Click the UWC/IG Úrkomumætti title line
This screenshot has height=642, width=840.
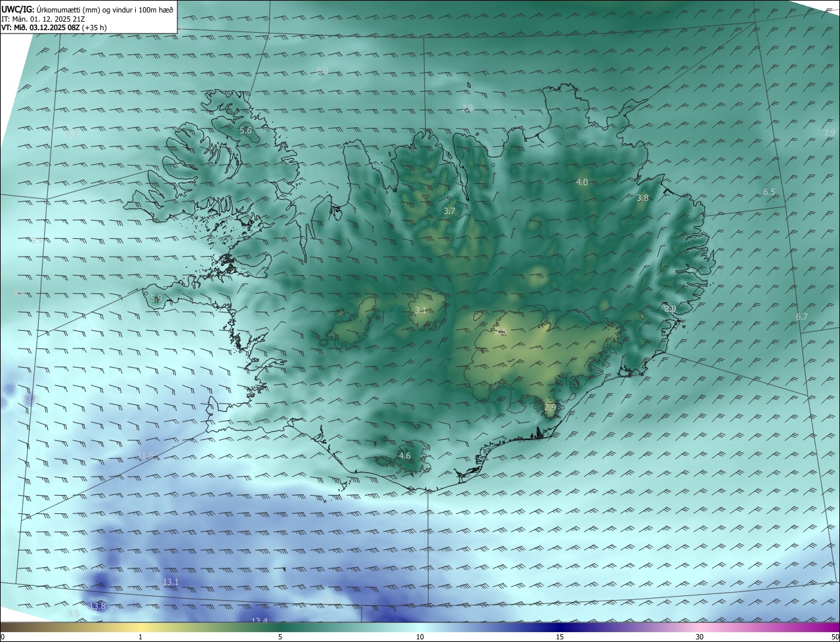87,9
